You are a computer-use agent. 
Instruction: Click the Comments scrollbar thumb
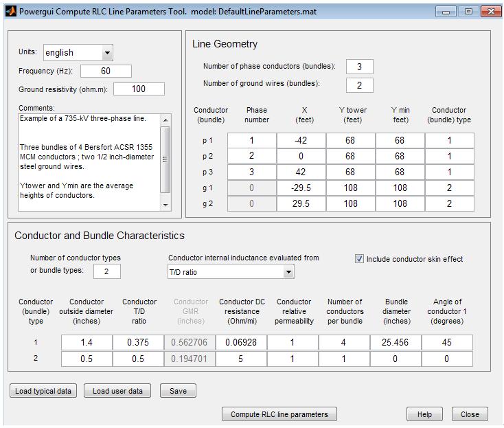click(x=165, y=159)
